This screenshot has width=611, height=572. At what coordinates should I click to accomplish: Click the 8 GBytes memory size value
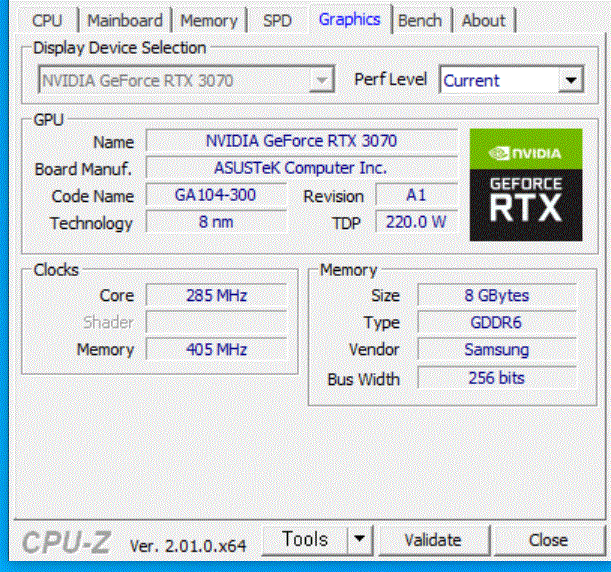[496, 295]
